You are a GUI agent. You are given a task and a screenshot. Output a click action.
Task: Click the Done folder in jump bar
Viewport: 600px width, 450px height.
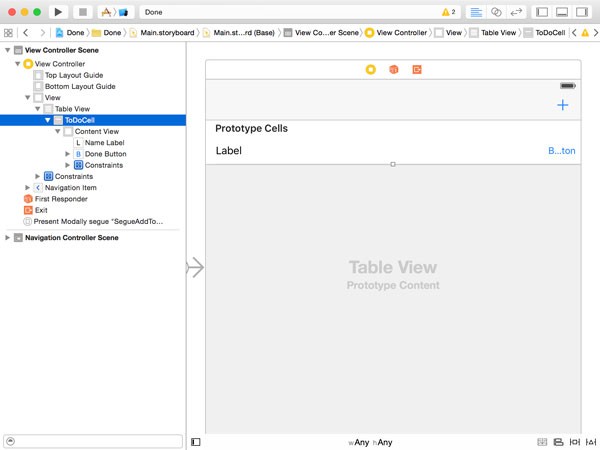pyautogui.click(x=107, y=33)
